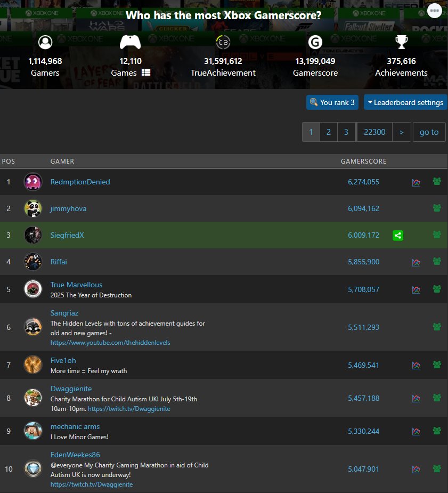The image size is (448, 493).
Task: Select page 1 in pagination
Action: [311, 132]
